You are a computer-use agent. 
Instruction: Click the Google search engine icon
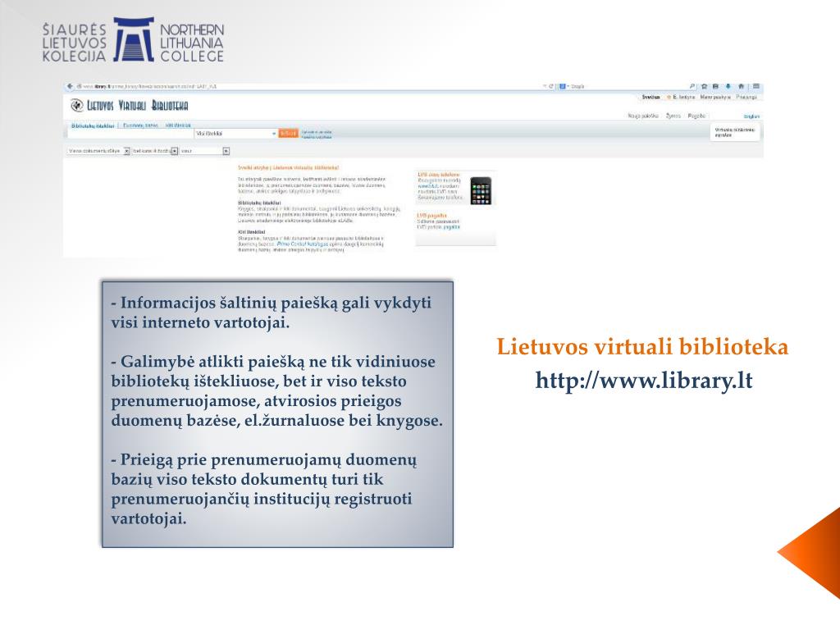(563, 86)
